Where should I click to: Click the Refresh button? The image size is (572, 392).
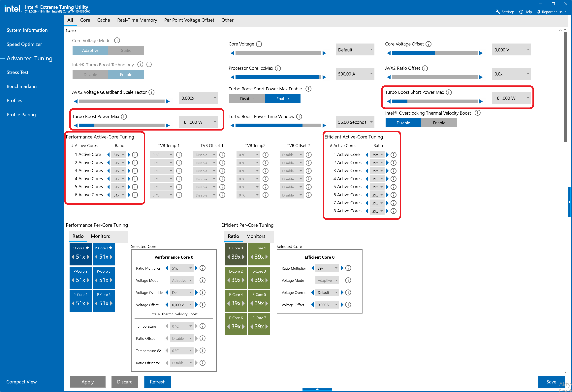(x=158, y=382)
